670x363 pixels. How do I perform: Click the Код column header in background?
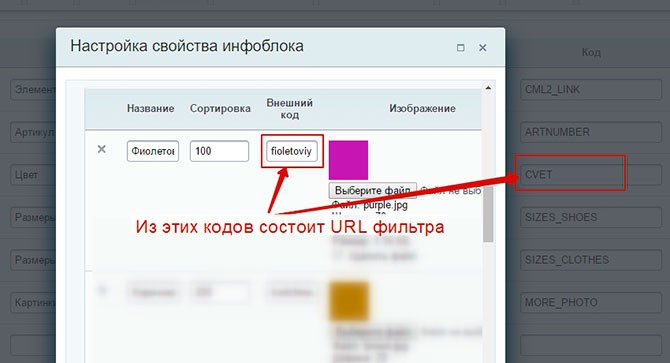tap(591, 53)
